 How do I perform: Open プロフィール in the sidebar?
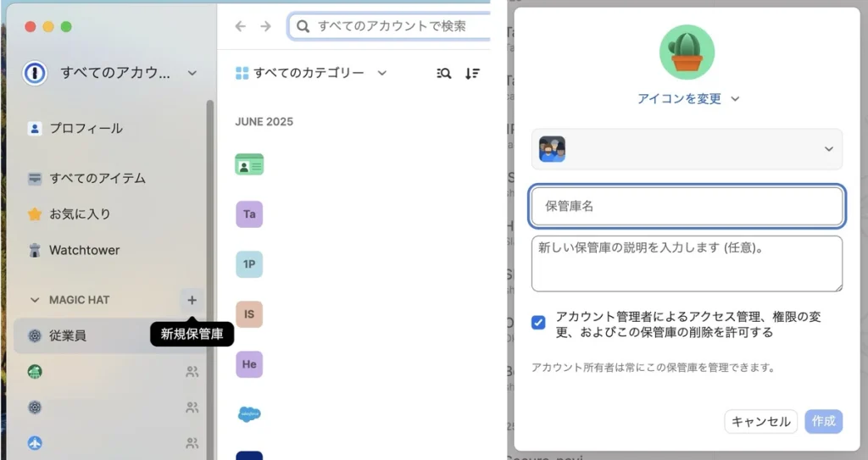click(85, 129)
